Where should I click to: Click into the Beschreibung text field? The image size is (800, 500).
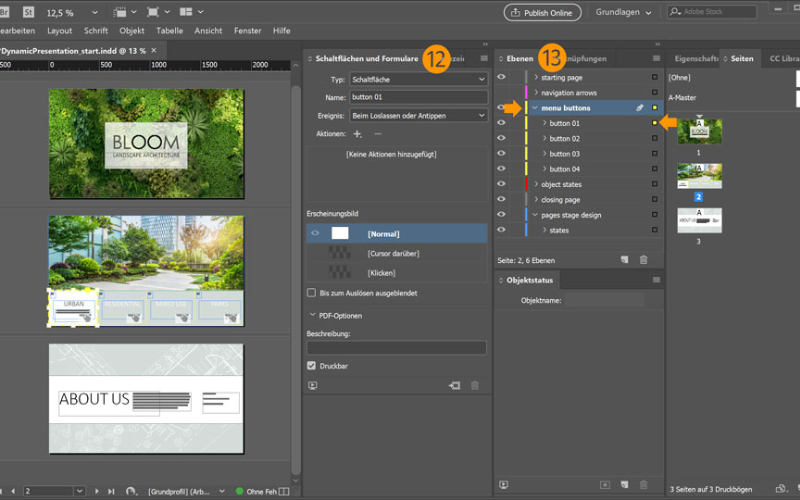(396, 347)
